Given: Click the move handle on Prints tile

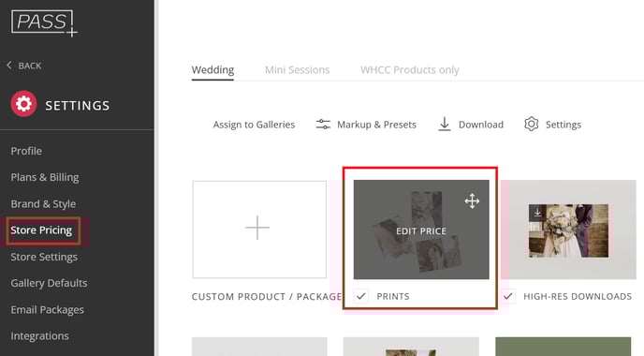Looking at the screenshot, I should click(472, 201).
